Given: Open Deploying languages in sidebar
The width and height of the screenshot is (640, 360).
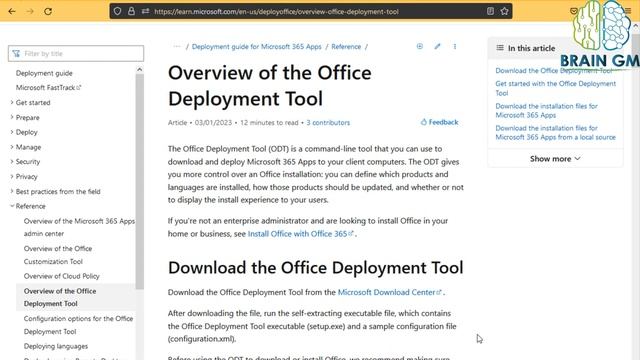Looking at the screenshot, I should [56, 346].
